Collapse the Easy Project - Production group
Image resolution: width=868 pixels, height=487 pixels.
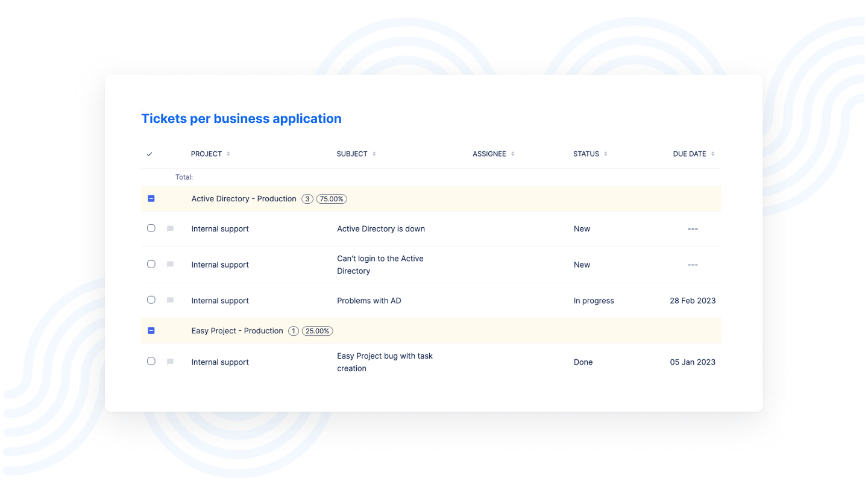point(151,331)
